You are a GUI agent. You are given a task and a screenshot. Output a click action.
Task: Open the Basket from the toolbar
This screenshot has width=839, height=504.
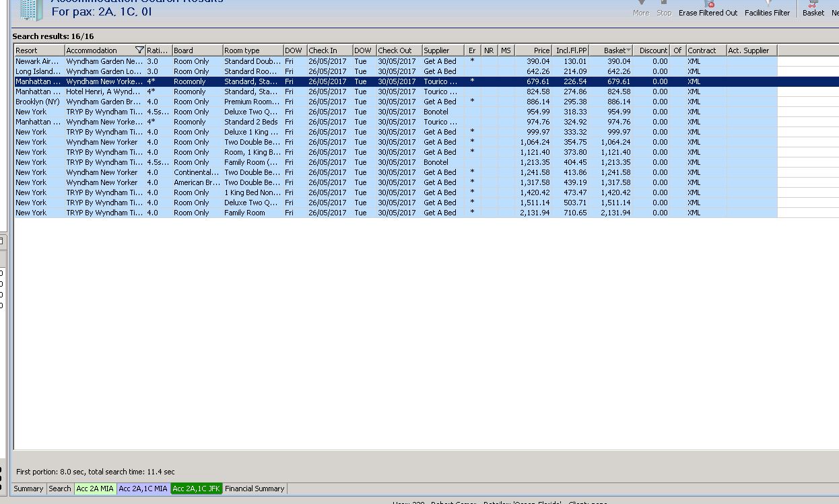[813, 9]
